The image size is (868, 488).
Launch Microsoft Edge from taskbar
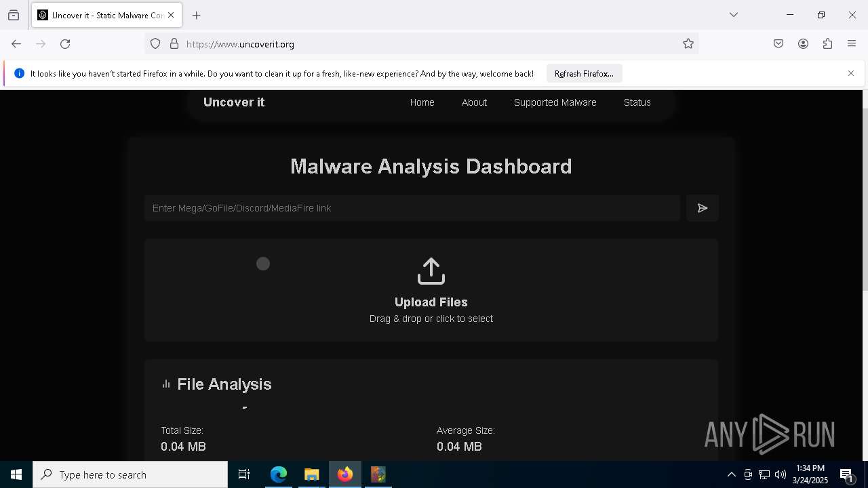279,474
